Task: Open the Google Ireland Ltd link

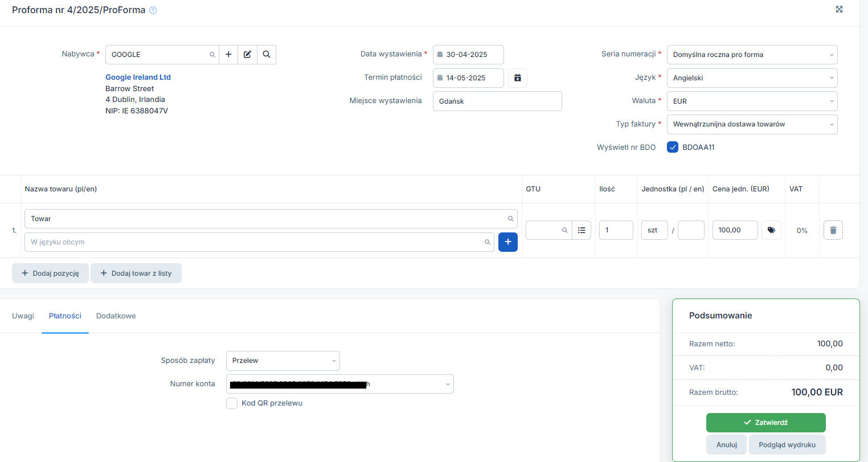Action: coord(138,77)
